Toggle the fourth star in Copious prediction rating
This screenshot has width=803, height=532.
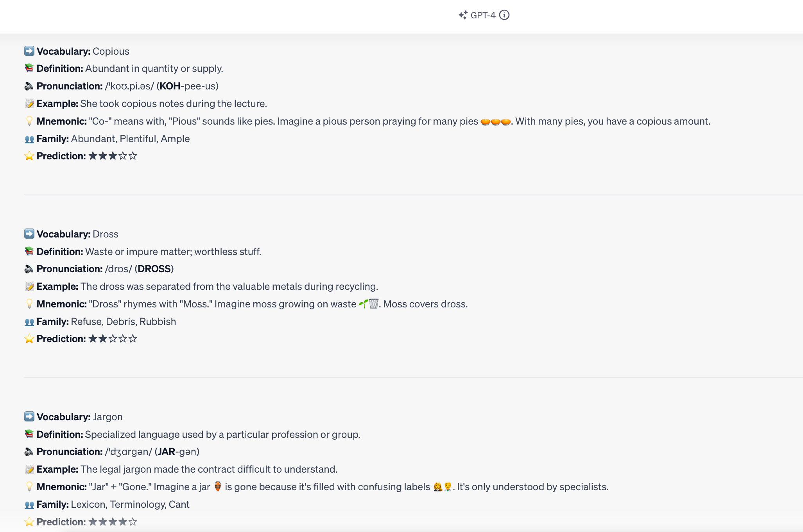[124, 155]
